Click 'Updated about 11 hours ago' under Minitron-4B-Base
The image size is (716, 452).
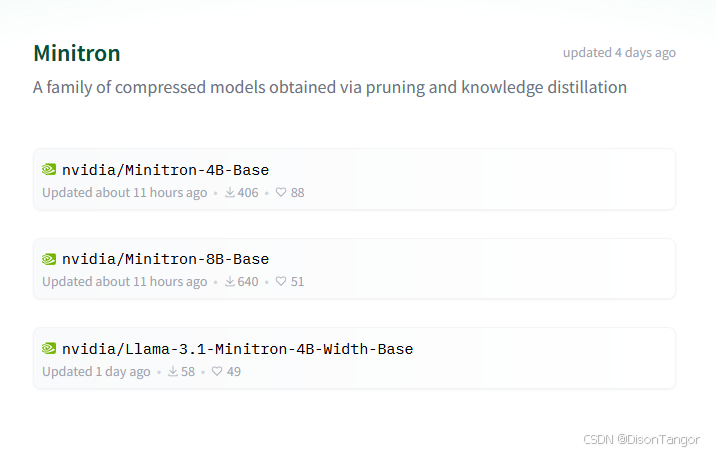pyautogui.click(x=125, y=193)
